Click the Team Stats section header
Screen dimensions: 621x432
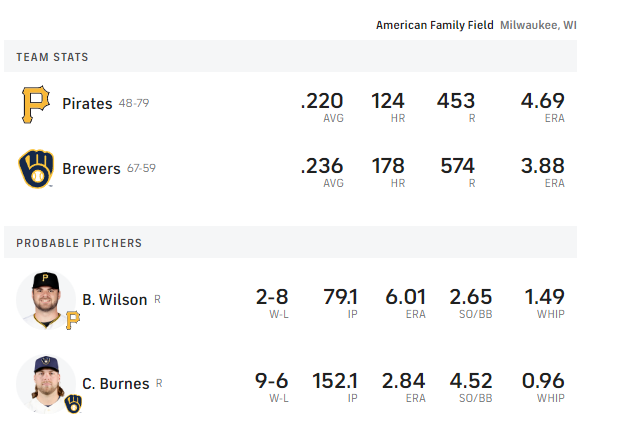(52, 57)
